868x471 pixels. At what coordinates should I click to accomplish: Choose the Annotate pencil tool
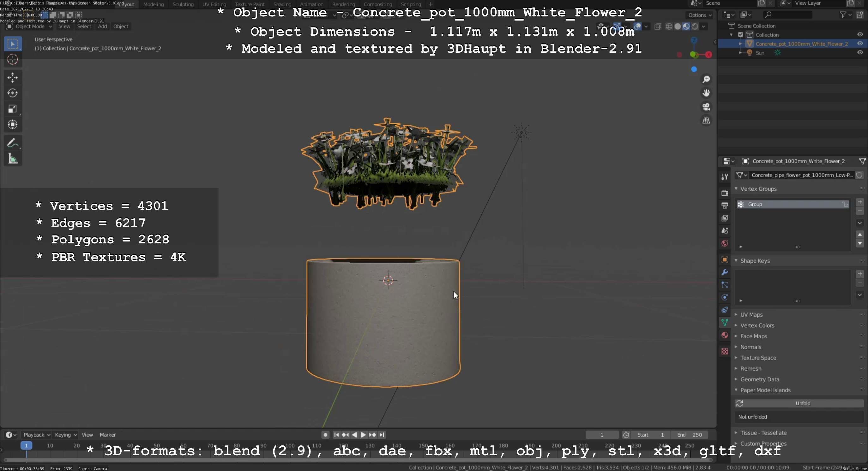click(13, 143)
